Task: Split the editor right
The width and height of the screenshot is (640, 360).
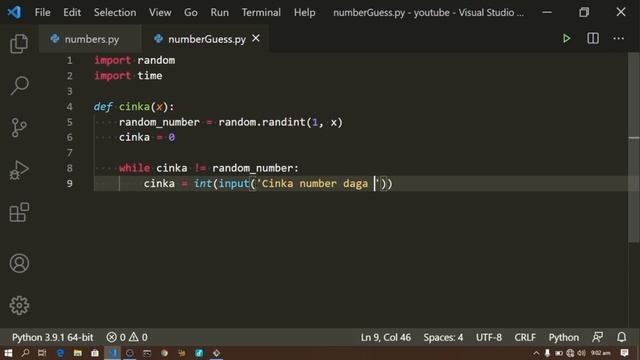Action: (593, 39)
